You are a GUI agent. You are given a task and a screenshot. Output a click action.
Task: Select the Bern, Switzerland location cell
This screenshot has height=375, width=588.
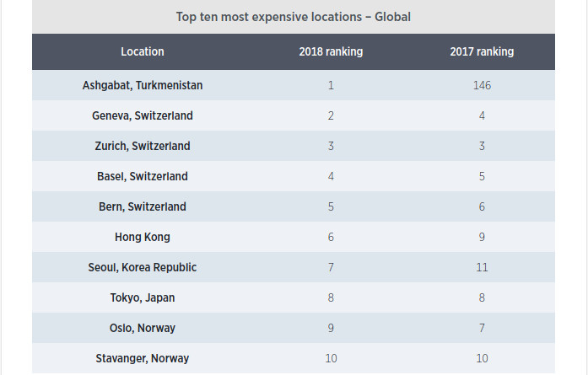pos(143,206)
